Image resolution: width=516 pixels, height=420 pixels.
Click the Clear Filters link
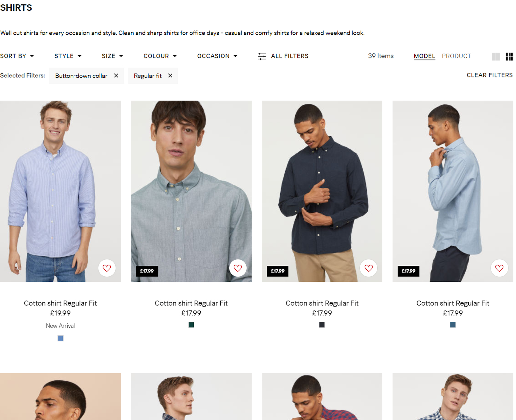tap(489, 75)
